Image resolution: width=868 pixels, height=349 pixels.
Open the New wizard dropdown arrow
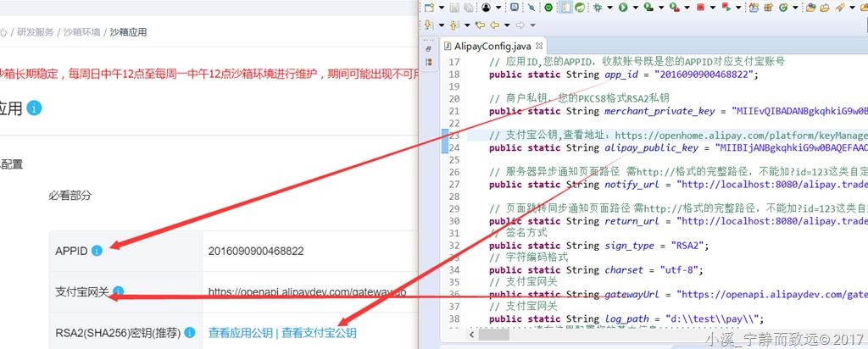click(441, 7)
